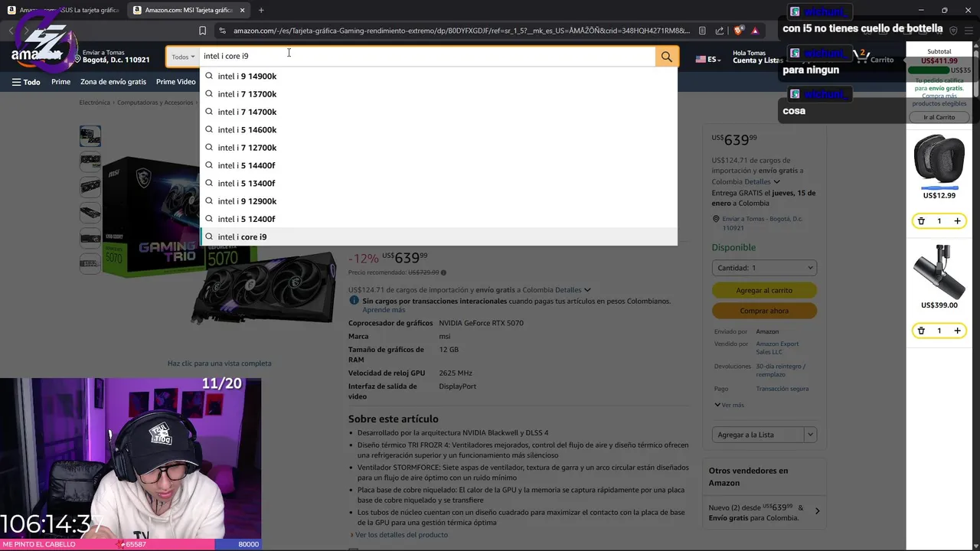Open Zona de envío gratis link
980x551 pixels.
pyautogui.click(x=113, y=82)
